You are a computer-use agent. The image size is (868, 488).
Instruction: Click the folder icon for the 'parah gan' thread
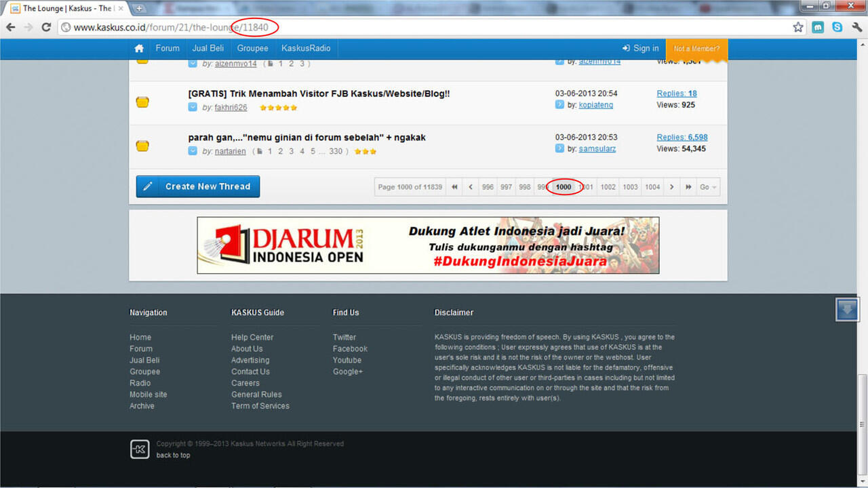click(x=142, y=146)
